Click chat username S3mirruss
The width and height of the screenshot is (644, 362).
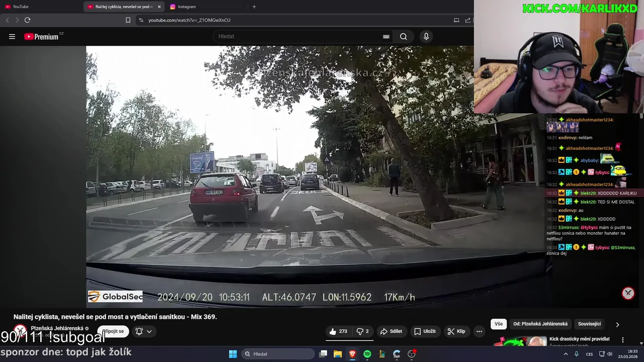(569, 227)
